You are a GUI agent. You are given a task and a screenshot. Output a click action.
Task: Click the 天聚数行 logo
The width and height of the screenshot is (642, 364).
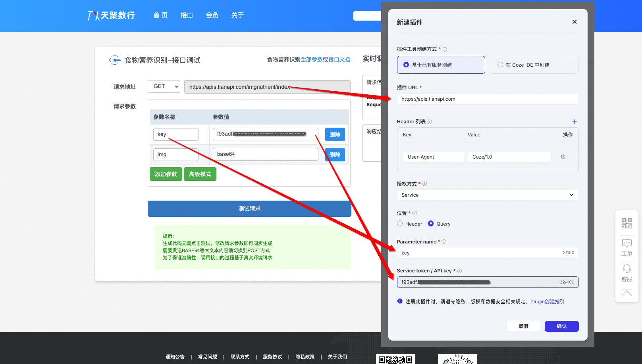coord(111,15)
